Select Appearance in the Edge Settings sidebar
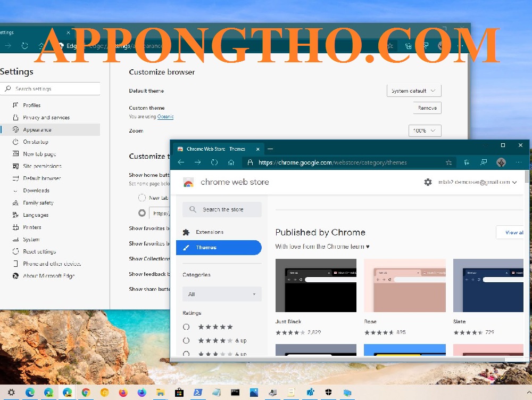Image resolution: width=532 pixels, height=400 pixels. click(50, 130)
